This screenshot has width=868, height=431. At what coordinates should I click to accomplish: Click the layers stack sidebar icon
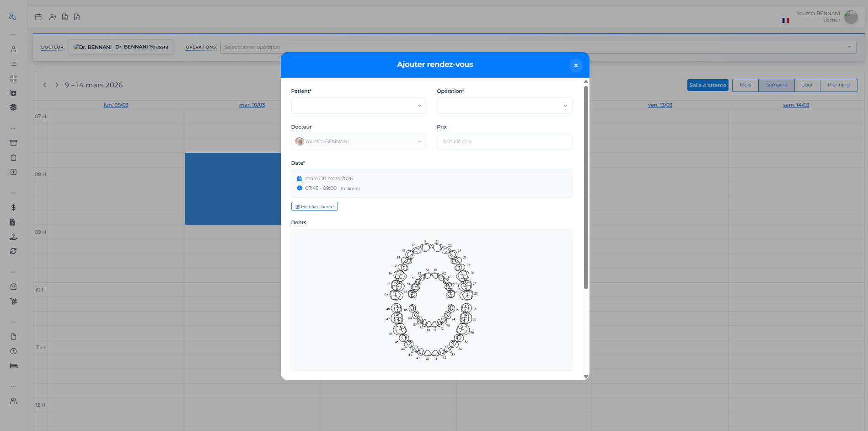pos(13,108)
